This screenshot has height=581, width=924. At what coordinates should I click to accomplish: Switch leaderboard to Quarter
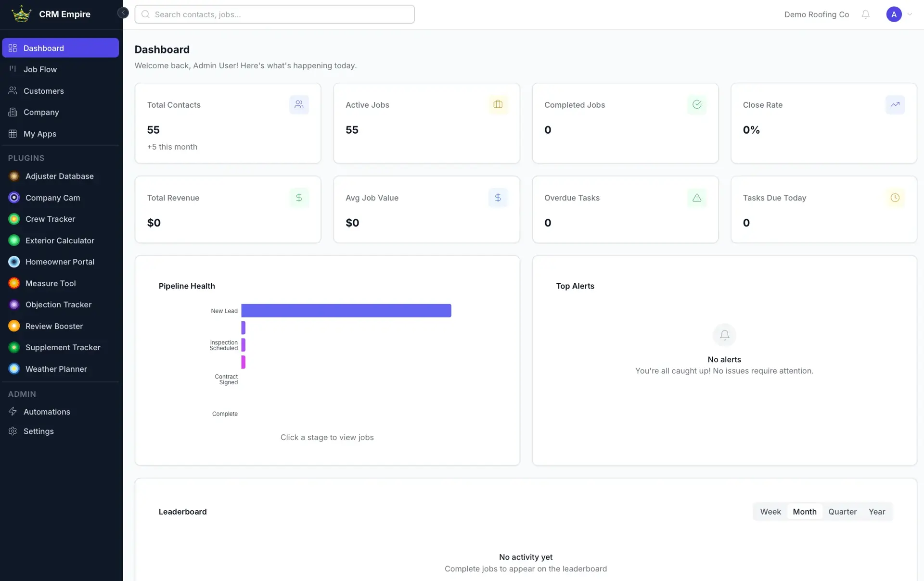pyautogui.click(x=842, y=512)
